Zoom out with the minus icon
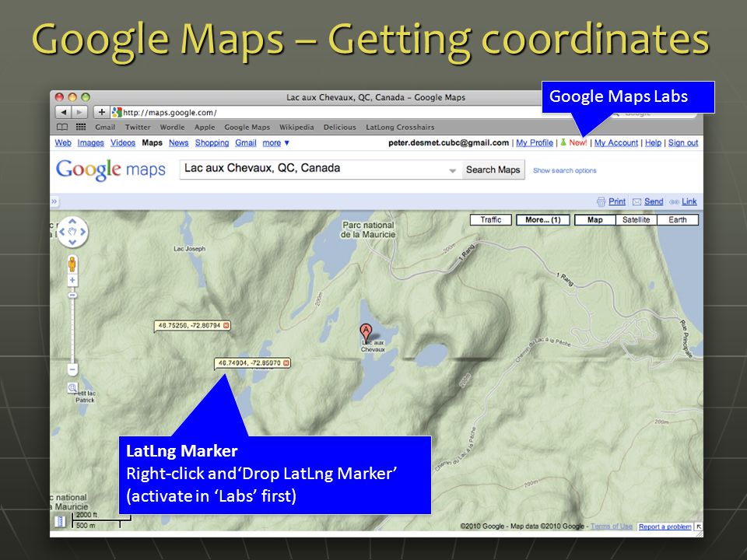This screenshot has width=747, height=560. tap(72, 369)
